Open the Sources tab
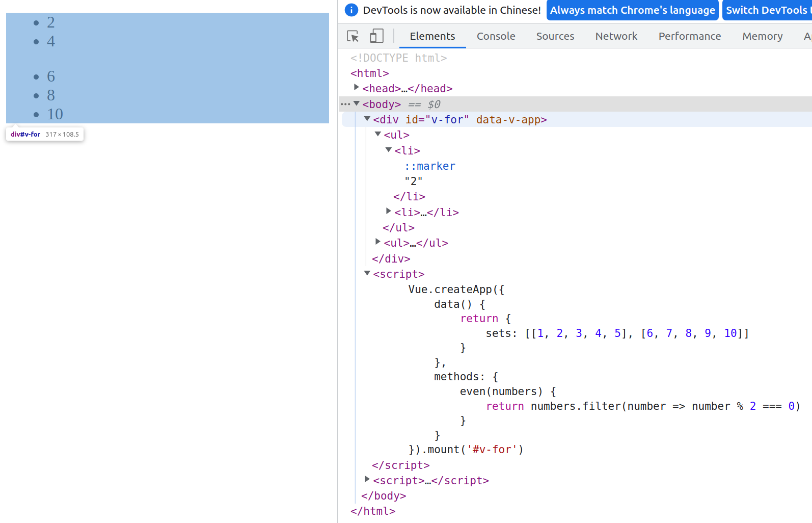812x523 pixels. click(555, 36)
